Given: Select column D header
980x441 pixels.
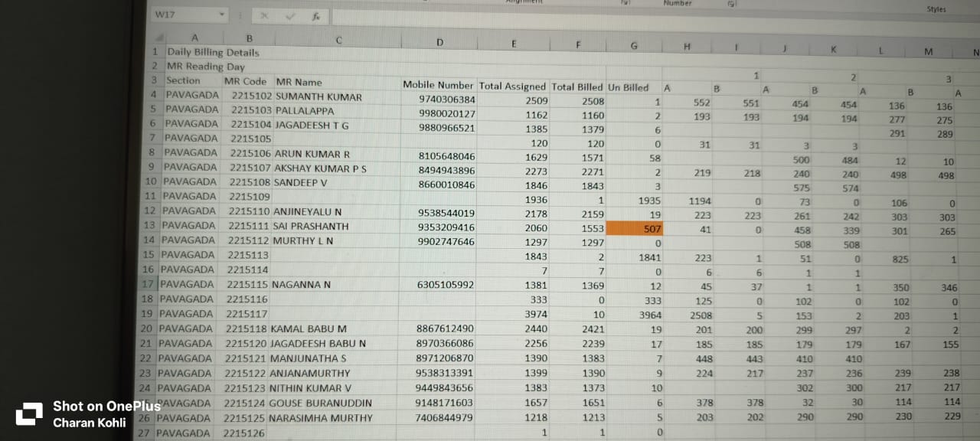Looking at the screenshot, I should [439, 42].
